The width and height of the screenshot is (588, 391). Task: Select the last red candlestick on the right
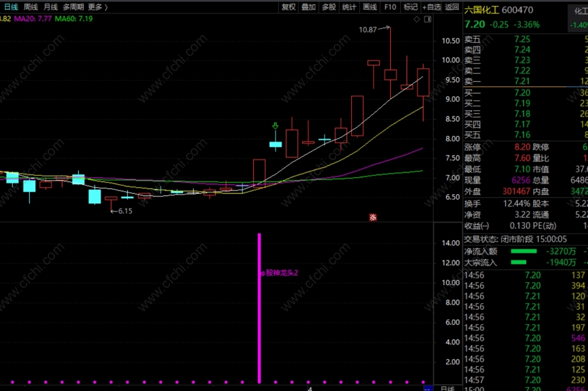coord(423,82)
